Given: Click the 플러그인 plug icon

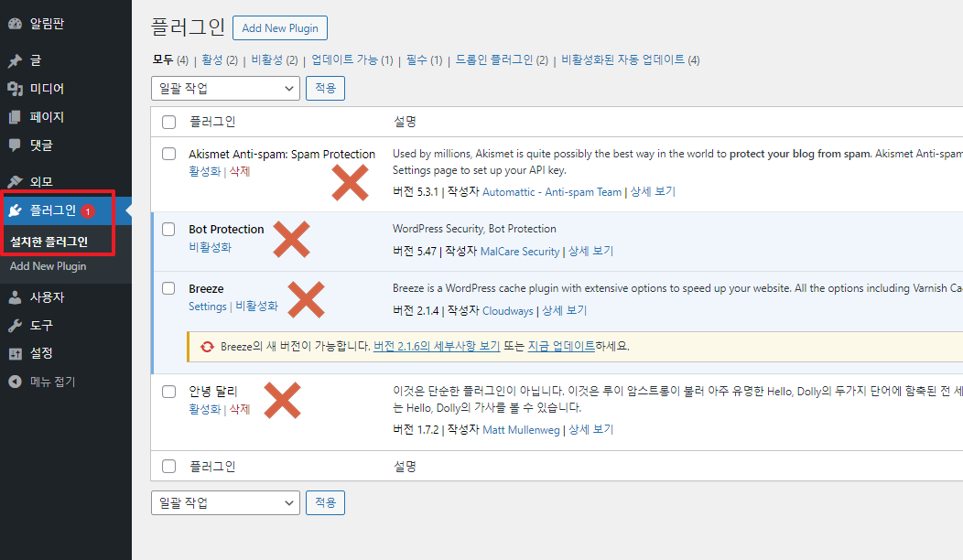Looking at the screenshot, I should click(x=16, y=210).
